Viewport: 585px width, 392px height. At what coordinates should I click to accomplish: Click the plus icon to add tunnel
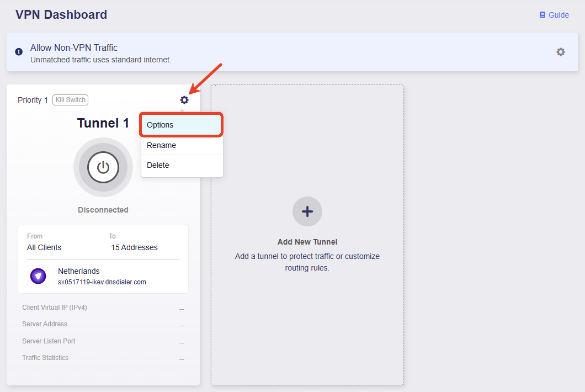307,211
